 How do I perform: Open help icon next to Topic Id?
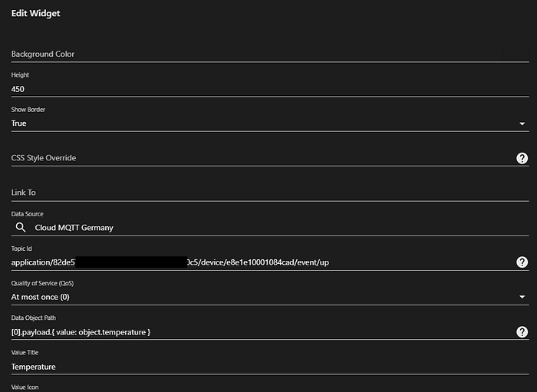[522, 262]
